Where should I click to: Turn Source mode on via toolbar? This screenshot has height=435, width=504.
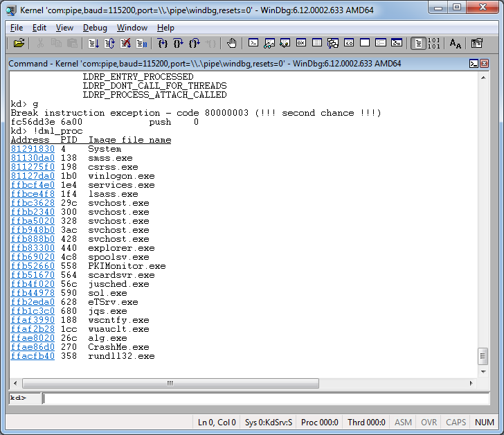[418, 43]
